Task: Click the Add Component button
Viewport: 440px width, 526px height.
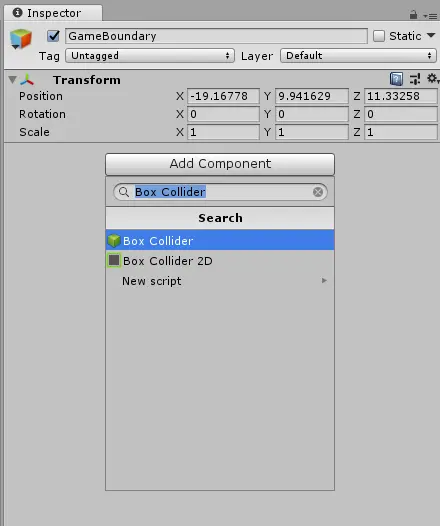Action: pyautogui.click(x=220, y=164)
